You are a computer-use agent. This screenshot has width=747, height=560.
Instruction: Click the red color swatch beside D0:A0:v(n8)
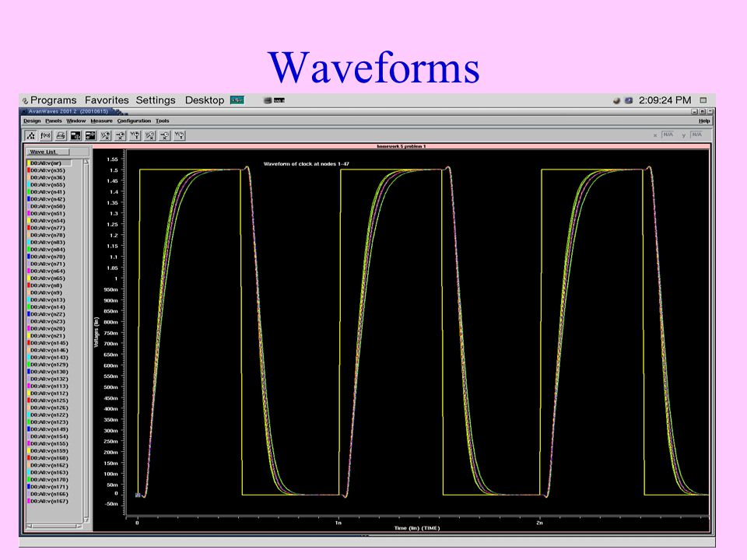[29, 285]
